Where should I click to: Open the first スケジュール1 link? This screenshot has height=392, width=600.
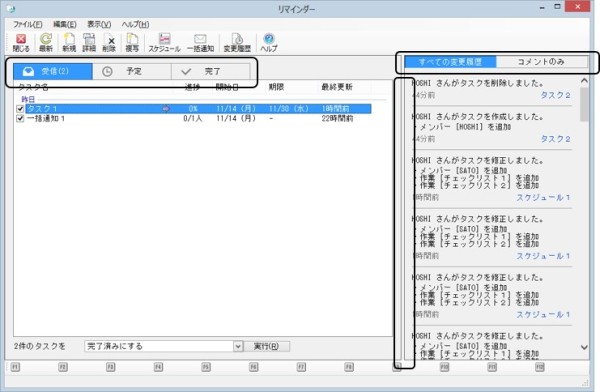[x=543, y=198]
